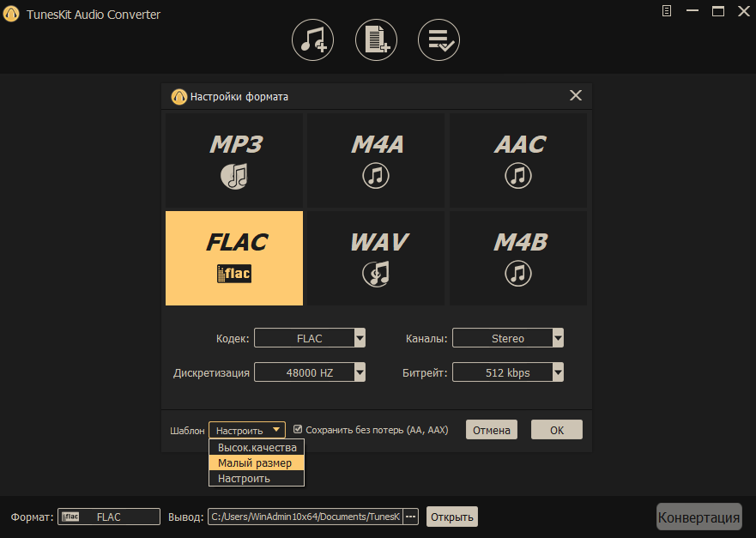Choose the M4B format tile
The height and width of the screenshot is (538, 756).
518,258
